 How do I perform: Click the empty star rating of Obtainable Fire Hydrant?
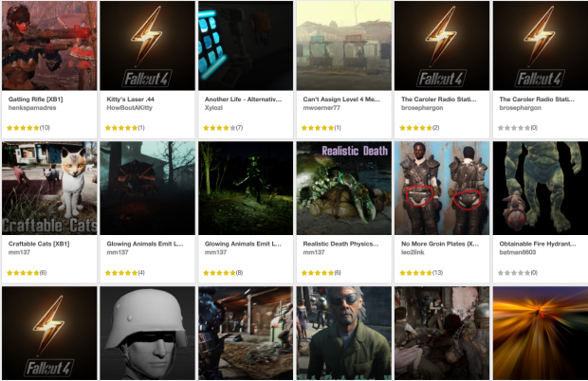click(x=518, y=273)
